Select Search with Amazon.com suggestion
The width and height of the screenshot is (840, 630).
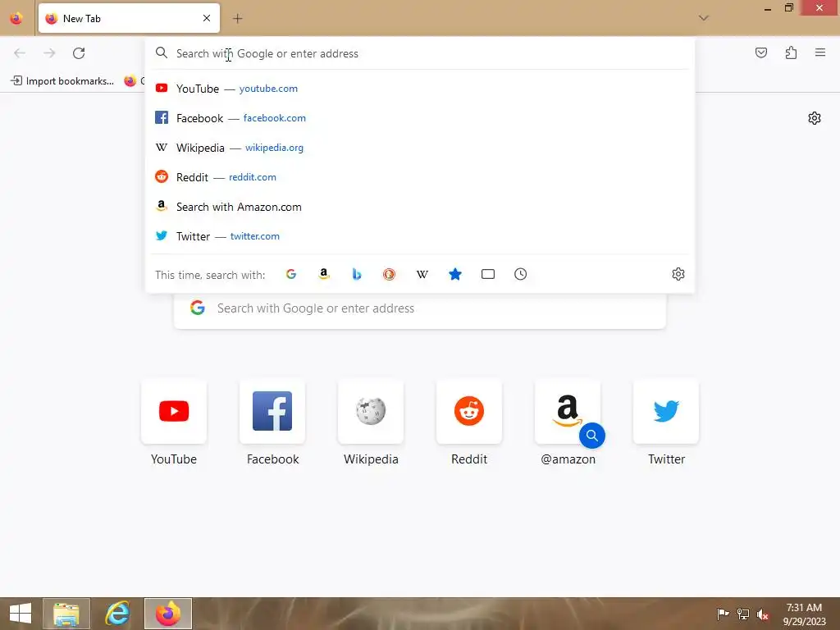click(420, 207)
